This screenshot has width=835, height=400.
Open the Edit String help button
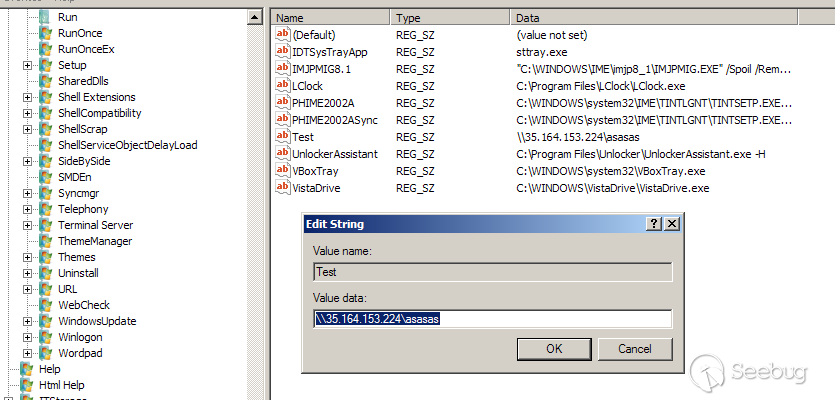(654, 224)
